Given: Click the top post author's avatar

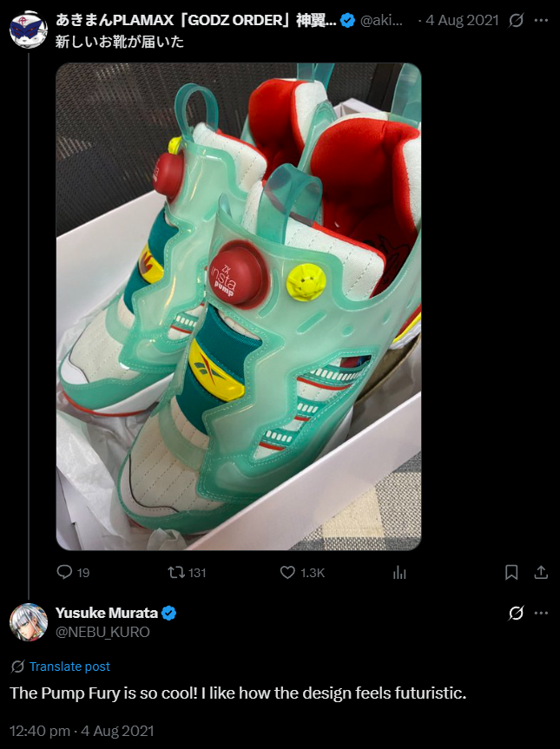Looking at the screenshot, I should click(x=29, y=30).
